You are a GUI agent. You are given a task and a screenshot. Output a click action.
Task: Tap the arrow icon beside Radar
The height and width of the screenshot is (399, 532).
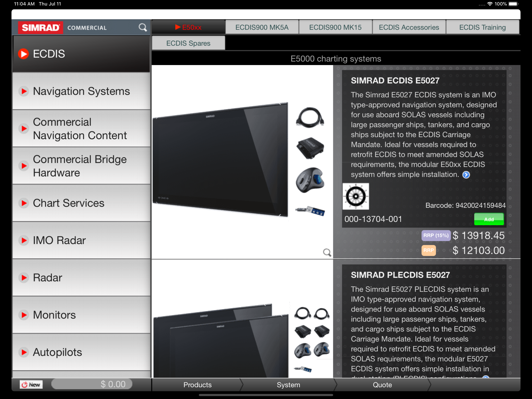(24, 278)
